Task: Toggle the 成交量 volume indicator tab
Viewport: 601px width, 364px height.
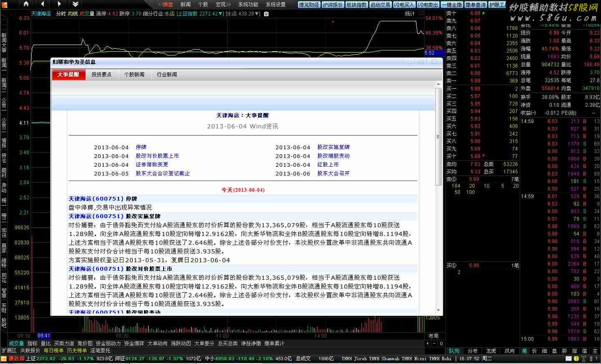Action: 16,344
